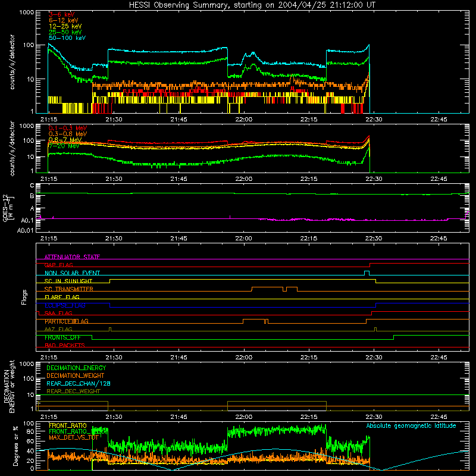Click the "HESSI Observing Summary" plot title
The width and height of the screenshot is (476, 476).
pos(252,5)
